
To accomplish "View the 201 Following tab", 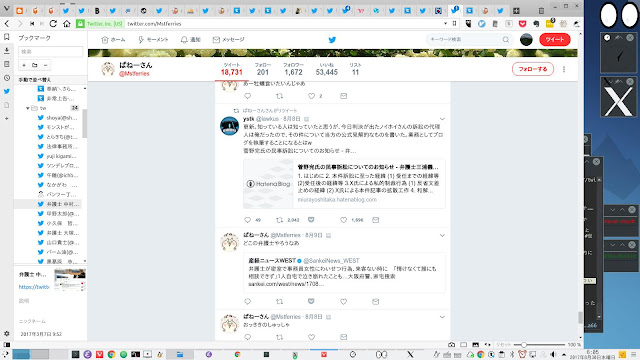I will pyautogui.click(x=263, y=69).
